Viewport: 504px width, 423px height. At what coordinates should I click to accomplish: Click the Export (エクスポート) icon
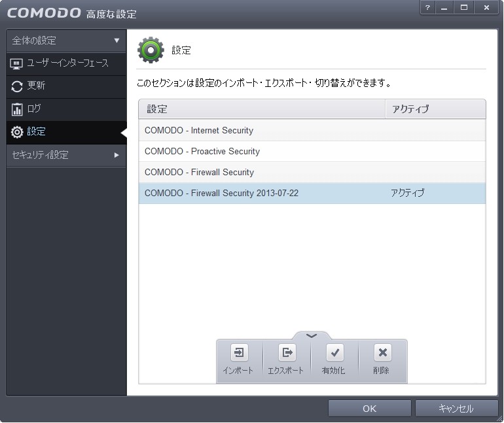tap(287, 352)
